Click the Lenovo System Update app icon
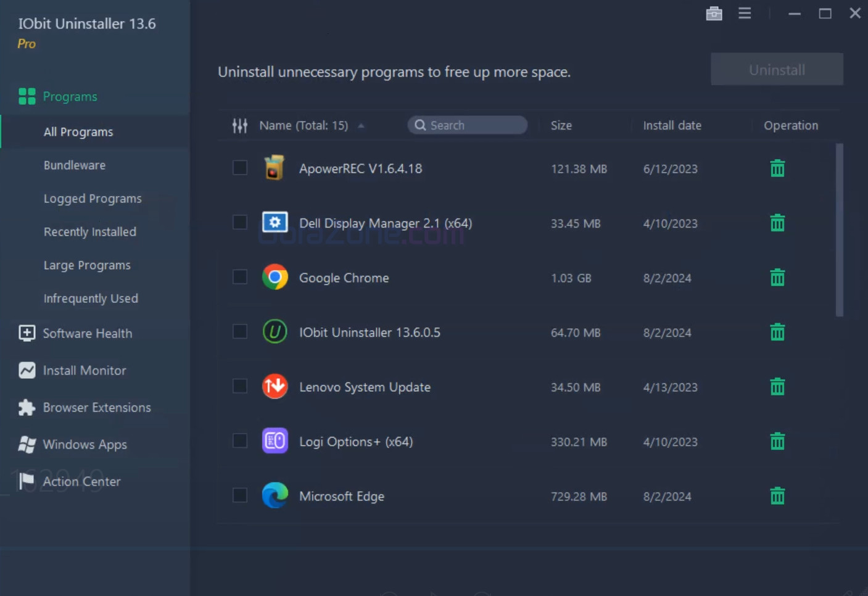This screenshot has width=868, height=596. click(x=275, y=387)
